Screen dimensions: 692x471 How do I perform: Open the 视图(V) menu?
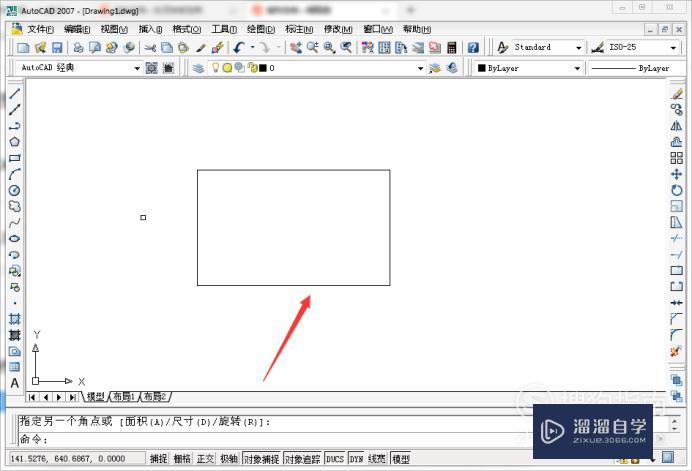click(114, 29)
